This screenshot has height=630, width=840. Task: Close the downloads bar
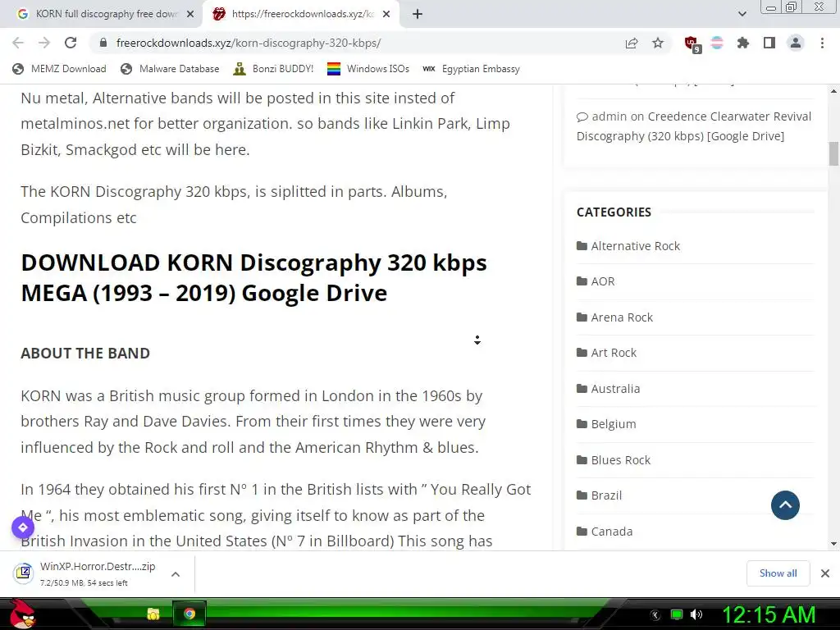click(825, 573)
